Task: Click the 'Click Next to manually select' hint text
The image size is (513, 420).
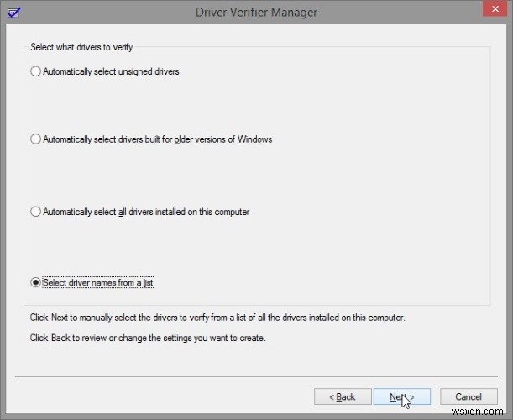Action: [217, 318]
